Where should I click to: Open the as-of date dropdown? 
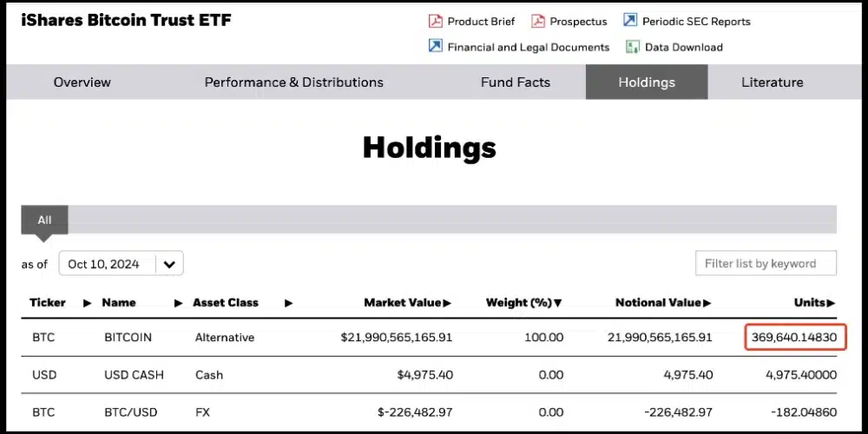168,264
